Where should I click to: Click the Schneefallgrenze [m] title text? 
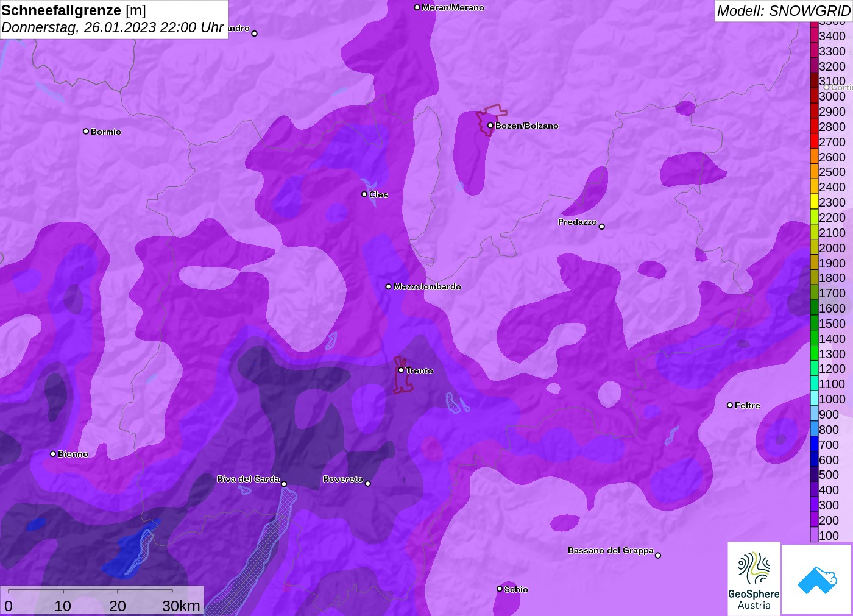click(x=74, y=10)
